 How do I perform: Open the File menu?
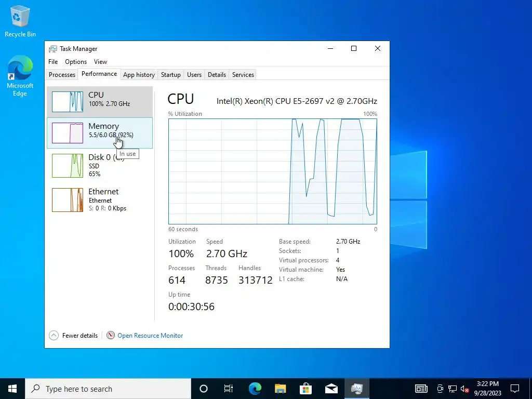tap(53, 62)
